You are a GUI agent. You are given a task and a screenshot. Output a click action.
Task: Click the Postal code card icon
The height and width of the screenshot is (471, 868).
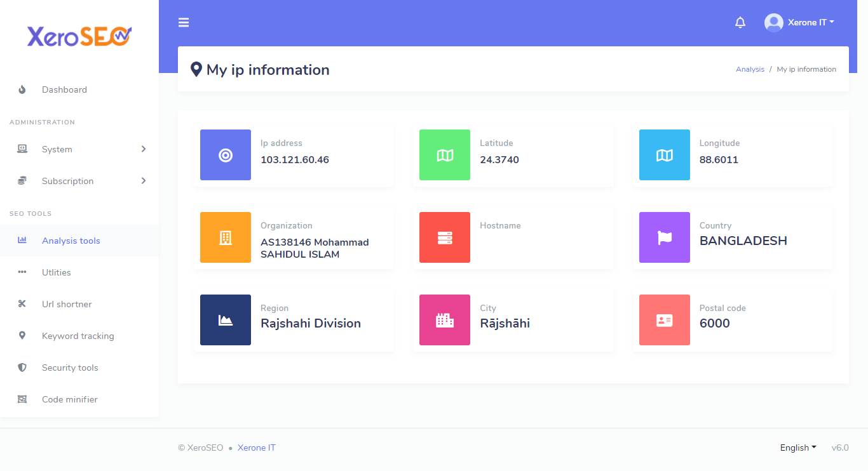point(665,320)
